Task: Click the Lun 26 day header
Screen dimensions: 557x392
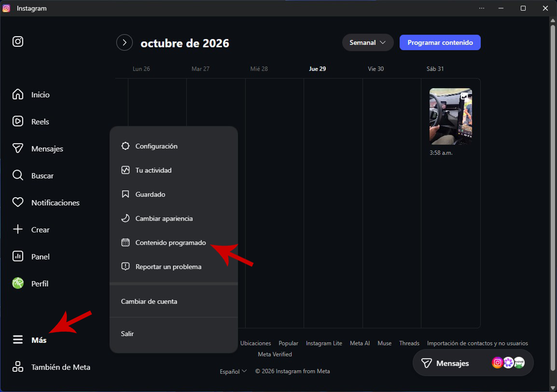Action: coord(141,69)
